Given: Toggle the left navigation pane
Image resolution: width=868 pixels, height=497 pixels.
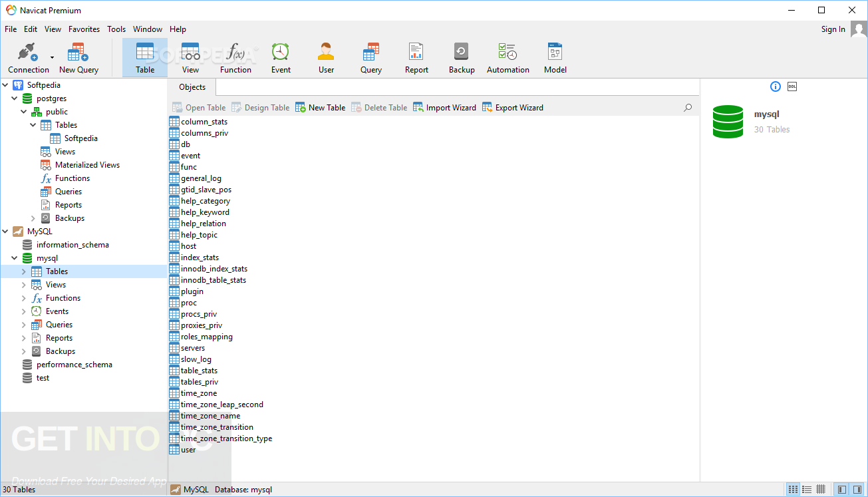Looking at the screenshot, I should [x=841, y=490].
